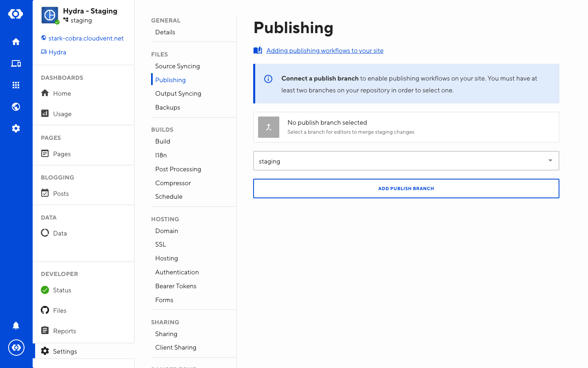The height and width of the screenshot is (368, 588).
Task: Click the info icon in the blue notice
Action: pos(268,79)
